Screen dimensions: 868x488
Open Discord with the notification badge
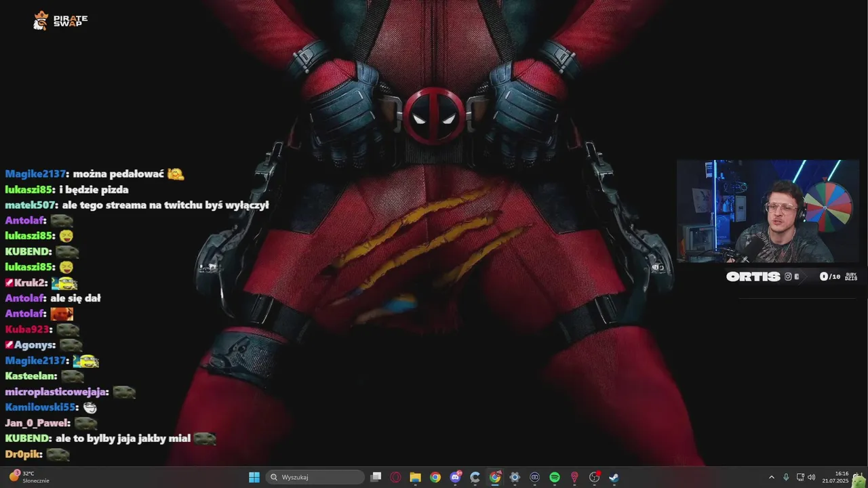coord(455,477)
